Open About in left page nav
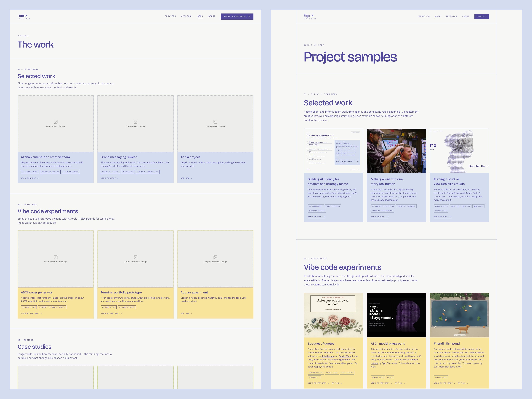 coord(212,16)
